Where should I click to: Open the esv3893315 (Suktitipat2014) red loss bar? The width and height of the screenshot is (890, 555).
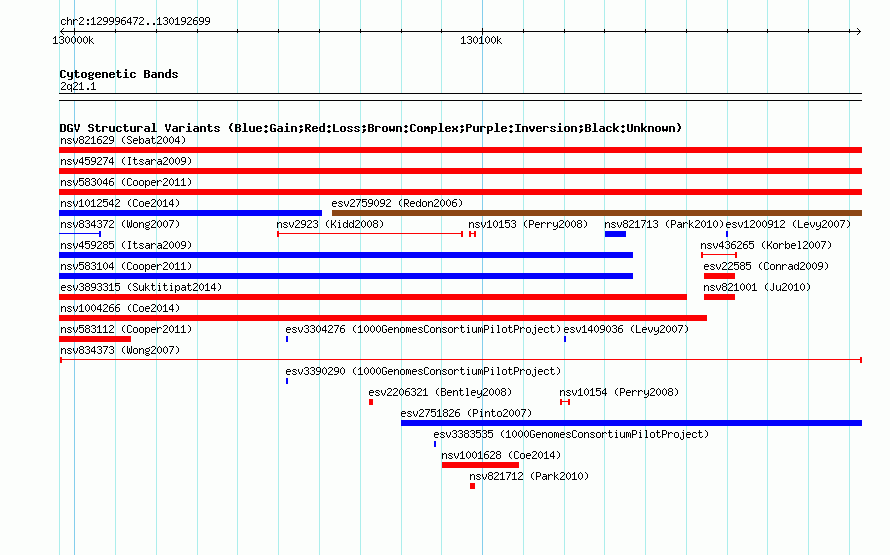click(x=373, y=297)
